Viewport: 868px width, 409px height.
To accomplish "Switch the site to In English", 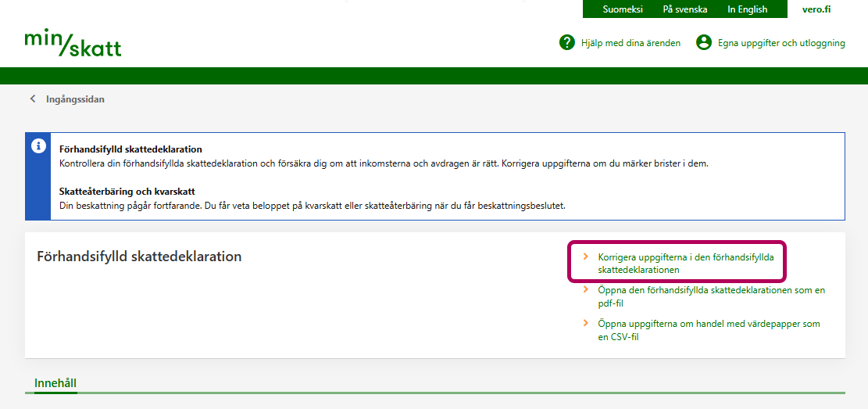I will (x=747, y=9).
